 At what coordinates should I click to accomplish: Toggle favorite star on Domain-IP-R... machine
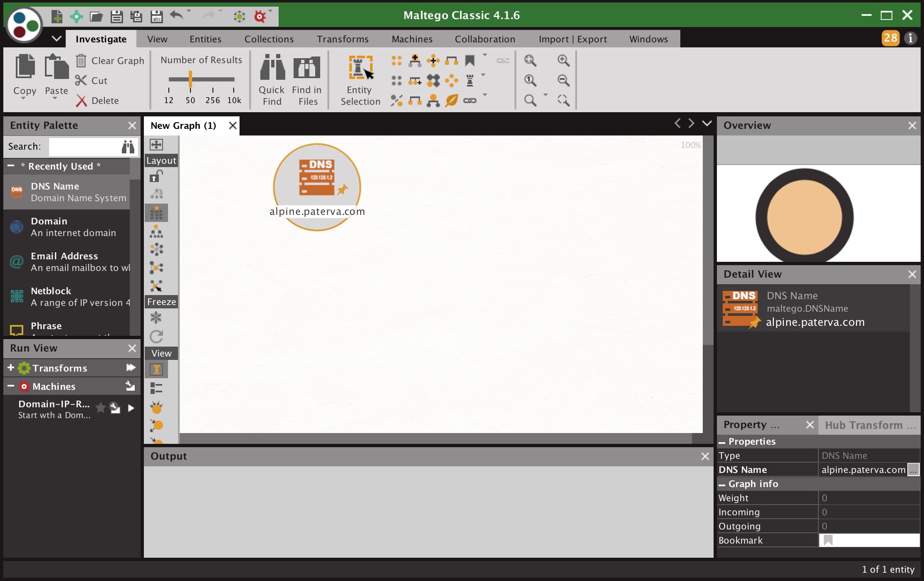point(100,408)
